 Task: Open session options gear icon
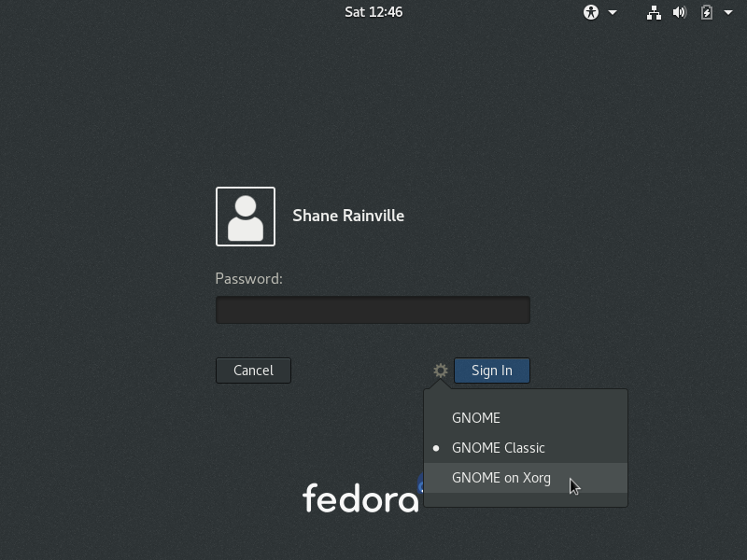click(441, 371)
